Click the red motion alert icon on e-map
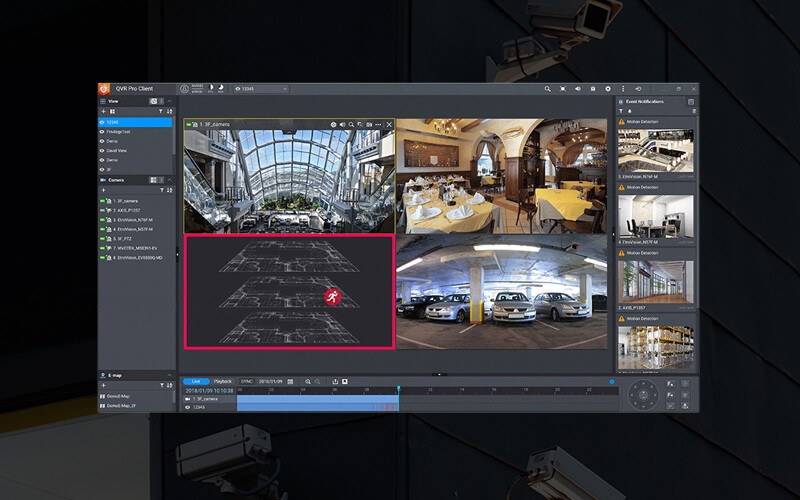Viewport: 800px width, 500px height. tap(332, 296)
